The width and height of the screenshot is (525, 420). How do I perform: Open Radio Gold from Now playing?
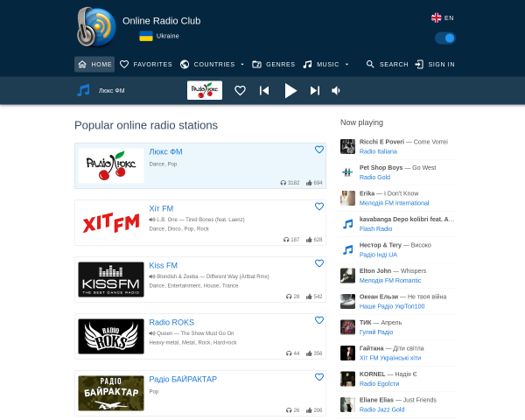(x=374, y=177)
